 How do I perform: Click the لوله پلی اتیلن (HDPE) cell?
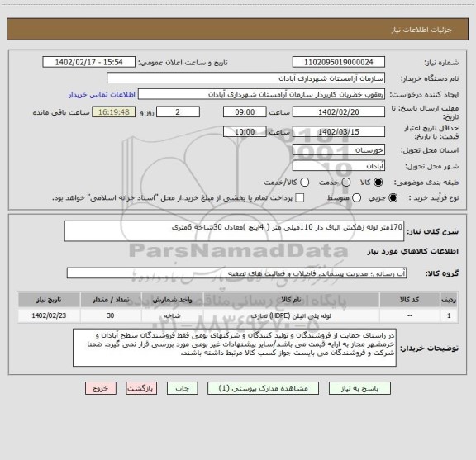(x=291, y=315)
